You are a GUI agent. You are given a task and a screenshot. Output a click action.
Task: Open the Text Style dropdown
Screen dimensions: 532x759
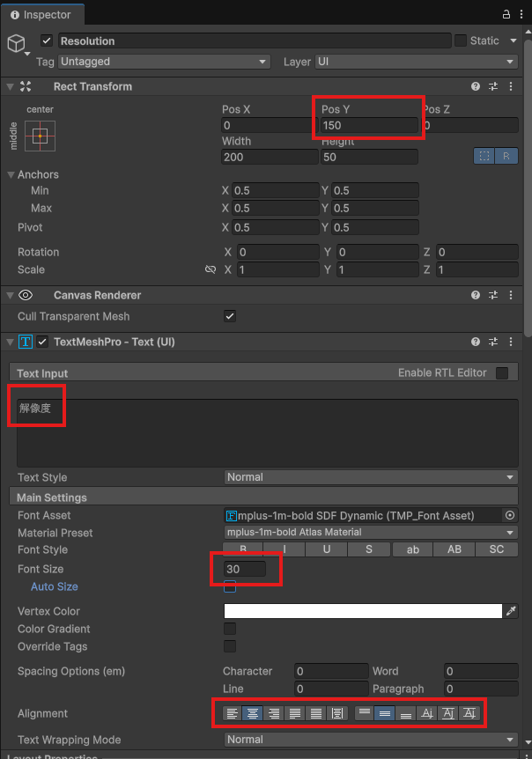click(x=370, y=477)
